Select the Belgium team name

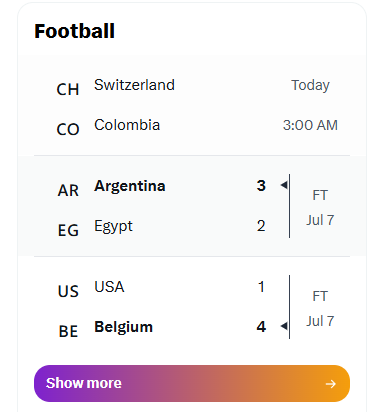tap(123, 327)
